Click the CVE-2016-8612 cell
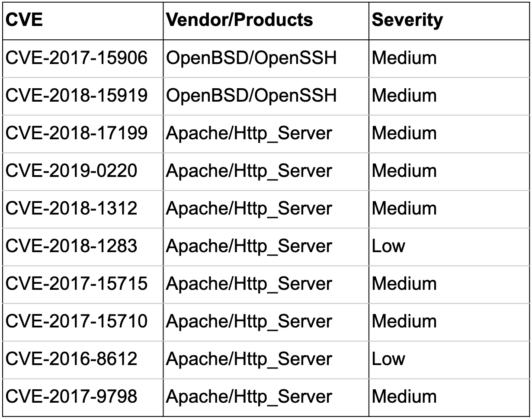The image size is (532, 420). tap(83, 359)
